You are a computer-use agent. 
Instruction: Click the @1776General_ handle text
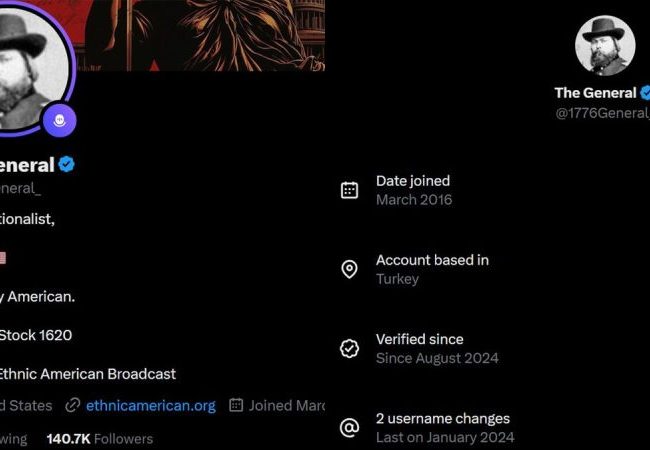point(602,113)
